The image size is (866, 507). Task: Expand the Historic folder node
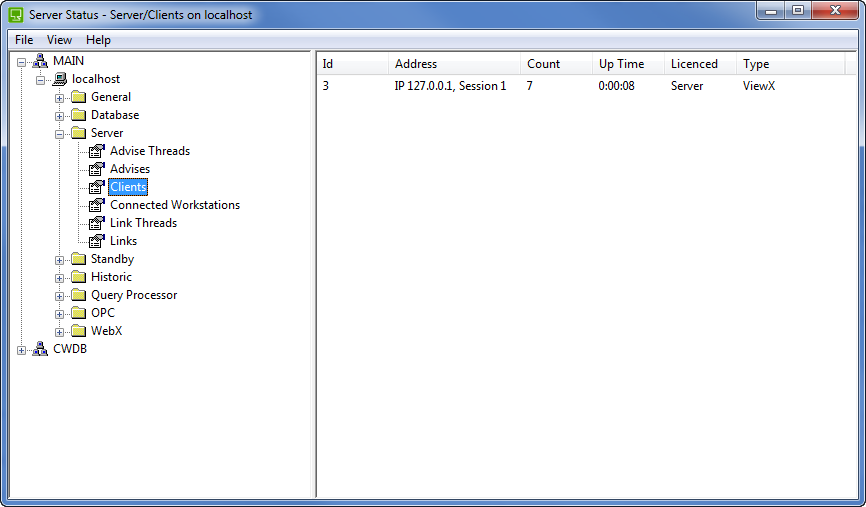[60, 278]
